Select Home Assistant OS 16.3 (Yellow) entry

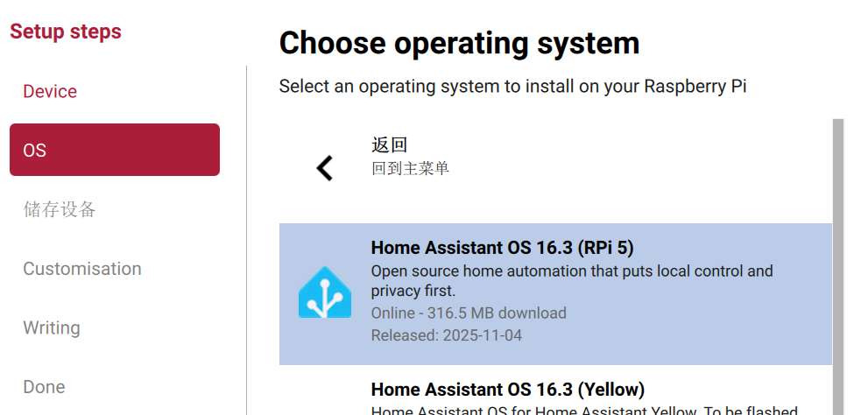click(555, 396)
